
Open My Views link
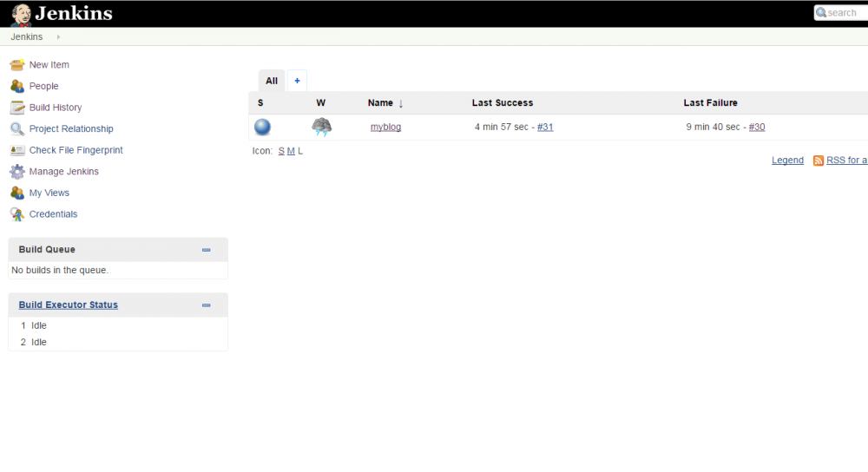[x=49, y=193]
